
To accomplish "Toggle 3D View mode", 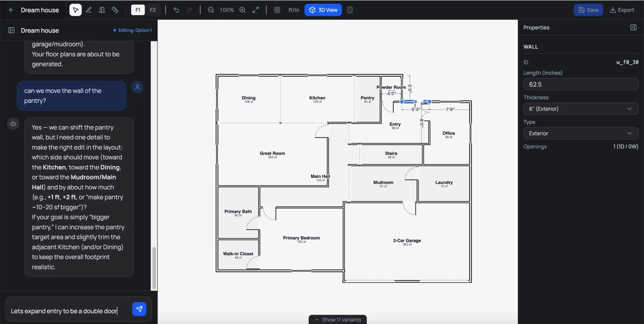I will (x=323, y=10).
